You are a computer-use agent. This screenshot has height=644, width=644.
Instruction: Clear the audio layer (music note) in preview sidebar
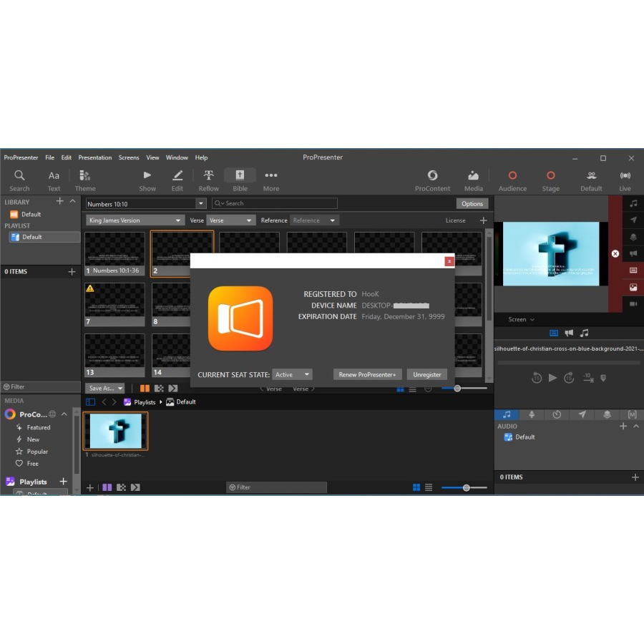[x=633, y=204]
